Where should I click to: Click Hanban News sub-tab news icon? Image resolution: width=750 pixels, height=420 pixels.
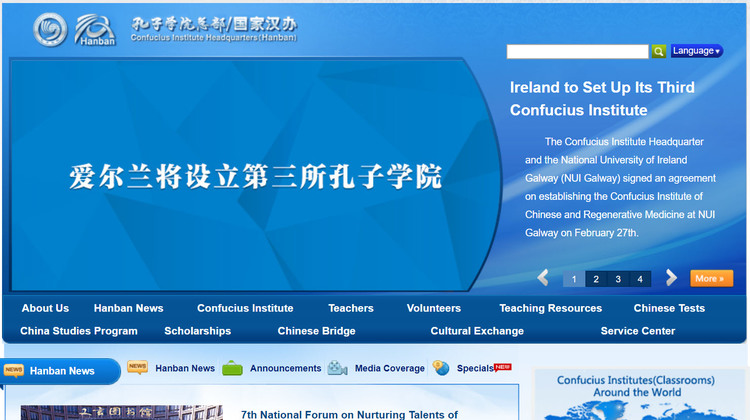pyautogui.click(x=137, y=367)
